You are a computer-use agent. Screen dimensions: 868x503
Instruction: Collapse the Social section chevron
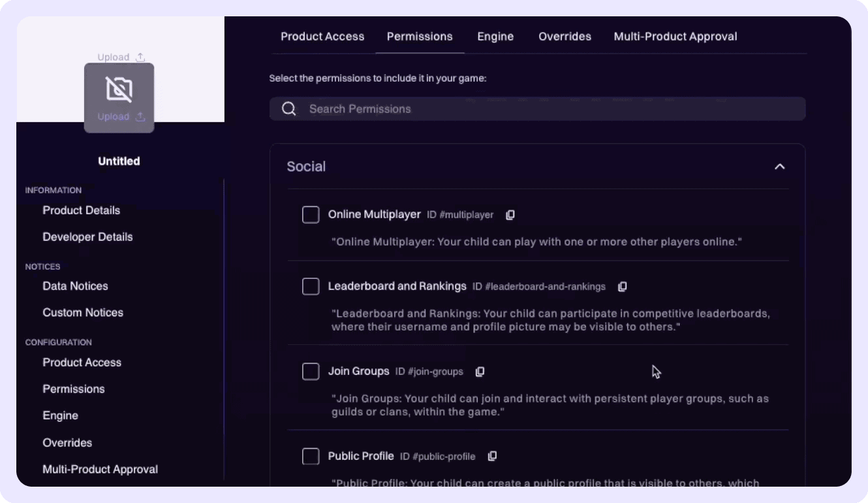(x=779, y=167)
